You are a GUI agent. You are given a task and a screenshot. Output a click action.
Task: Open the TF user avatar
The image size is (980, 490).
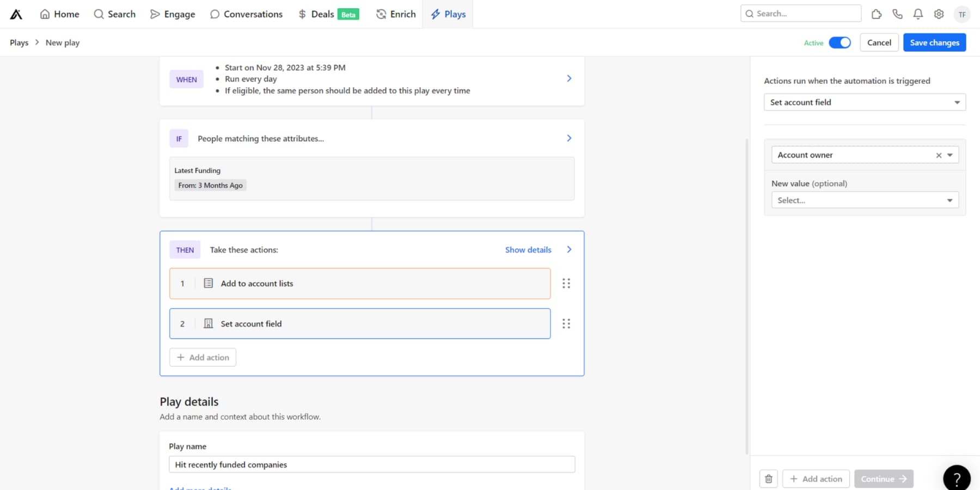(963, 14)
